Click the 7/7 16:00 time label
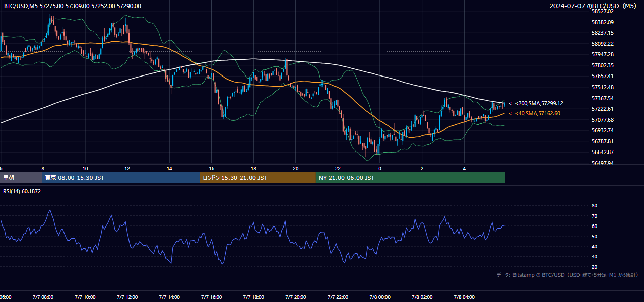 click(212, 297)
